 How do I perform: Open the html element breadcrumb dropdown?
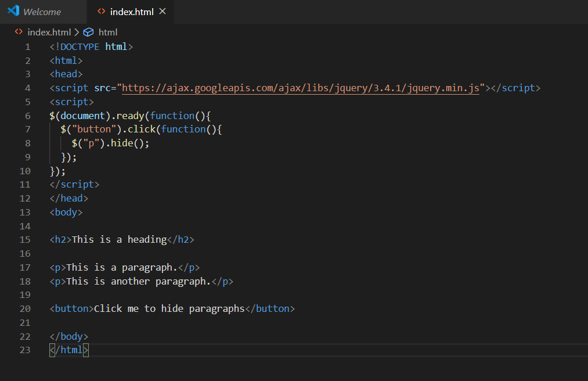108,32
